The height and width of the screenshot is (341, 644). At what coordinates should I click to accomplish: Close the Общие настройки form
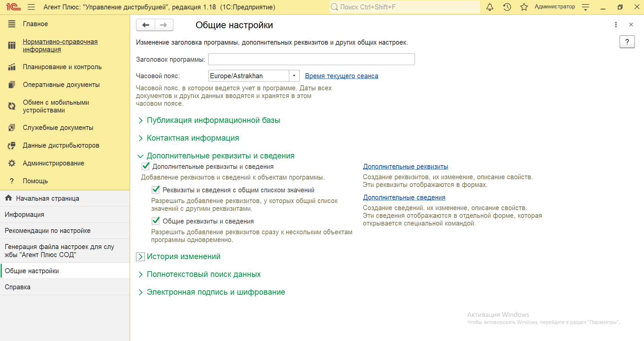[x=631, y=25]
